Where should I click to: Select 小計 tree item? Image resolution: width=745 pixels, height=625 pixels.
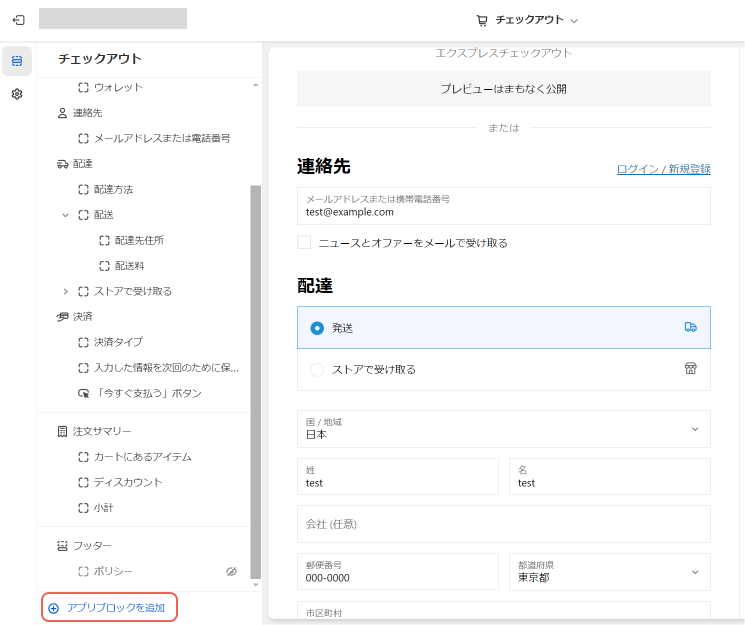[103, 508]
